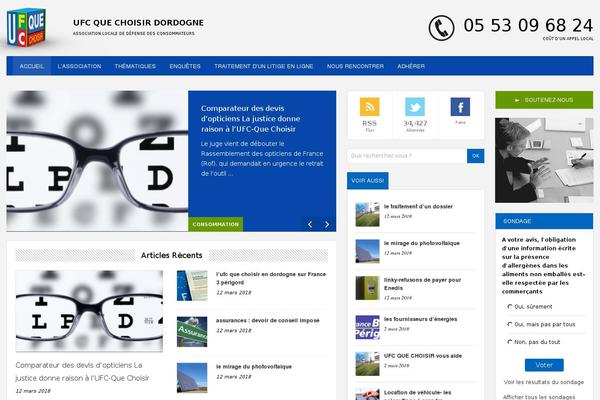
Task: Focus the 'Que recherchez vous ?' search field
Action: click(407, 156)
